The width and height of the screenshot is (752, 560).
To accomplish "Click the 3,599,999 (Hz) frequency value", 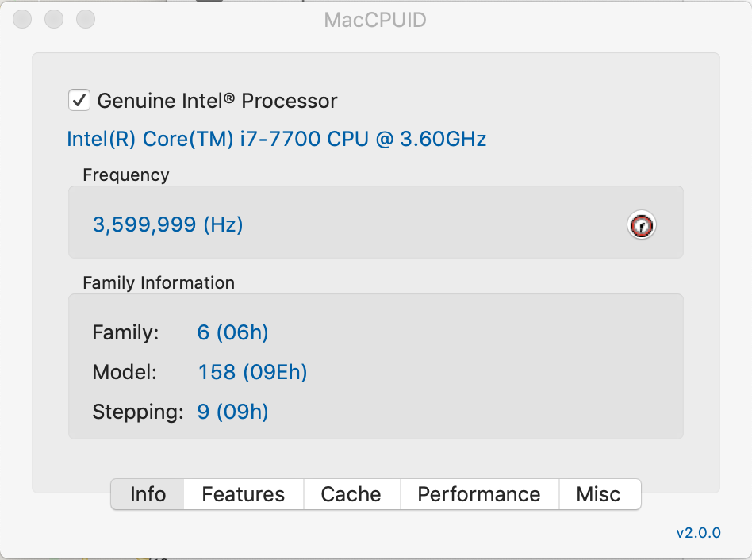I will pyautogui.click(x=168, y=224).
